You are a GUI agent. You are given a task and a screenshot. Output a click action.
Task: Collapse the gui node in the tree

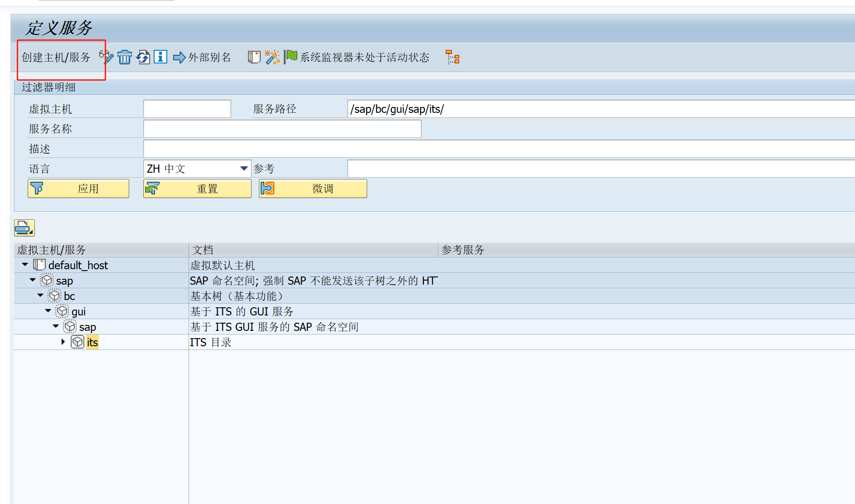pos(48,311)
